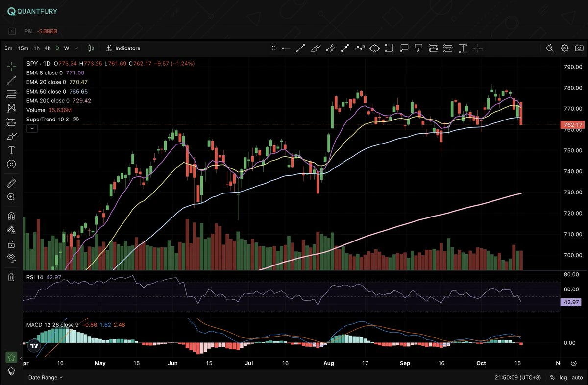The image size is (588, 385).
Task: Toggle stay in drawing mode pencil-lock
Action: pos(11,230)
